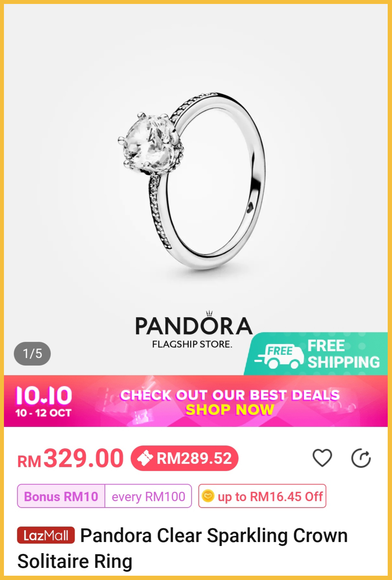Tap the ring product photo
The height and width of the screenshot is (580, 392).
click(192, 179)
